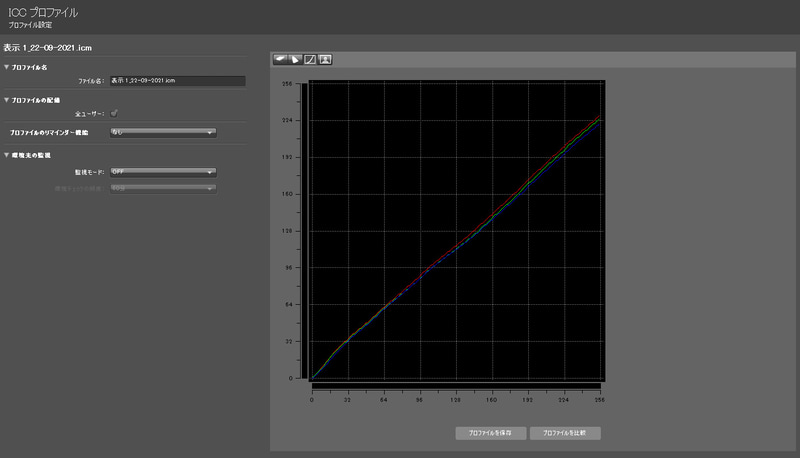The width and height of the screenshot is (800, 458).
Task: Click the 256 label on the vertical axis
Action: point(287,84)
